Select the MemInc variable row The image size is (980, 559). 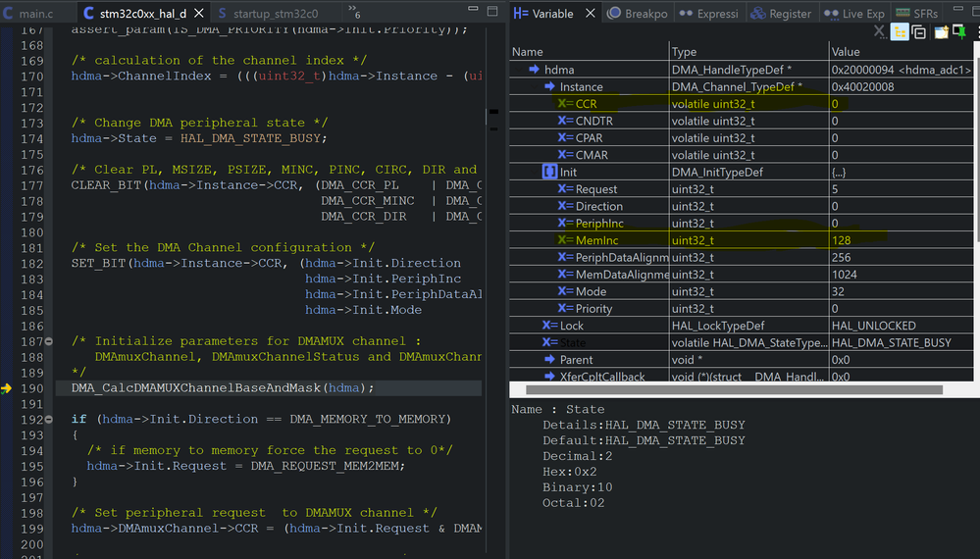pos(742,240)
